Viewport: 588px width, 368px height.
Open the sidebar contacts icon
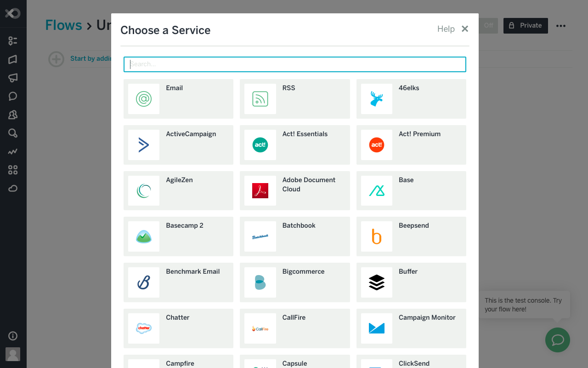(13, 115)
